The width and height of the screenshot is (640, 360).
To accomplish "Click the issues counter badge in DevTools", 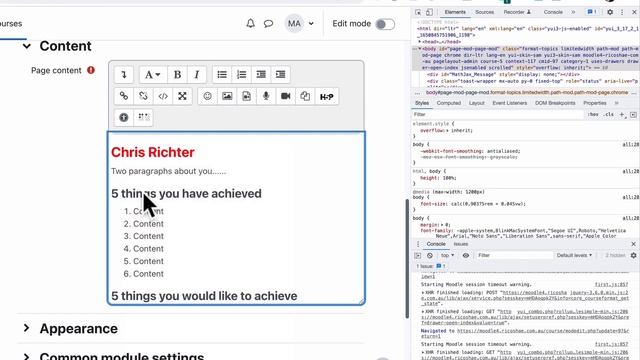I will point(591,12).
